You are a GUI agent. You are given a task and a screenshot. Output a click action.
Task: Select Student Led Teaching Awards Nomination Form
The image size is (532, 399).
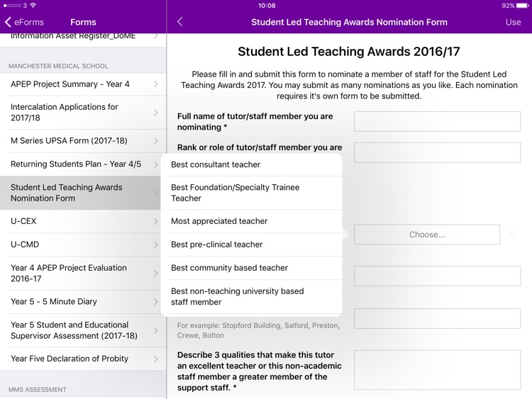coord(80,193)
